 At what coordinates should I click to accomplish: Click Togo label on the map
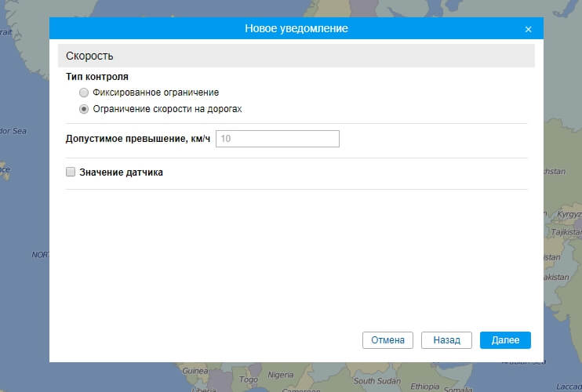tap(249, 379)
